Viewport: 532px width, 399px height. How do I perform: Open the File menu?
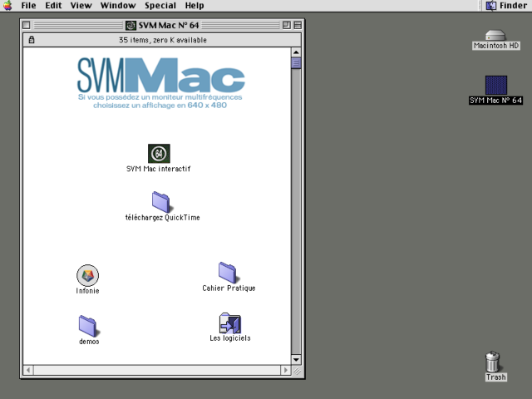point(28,6)
